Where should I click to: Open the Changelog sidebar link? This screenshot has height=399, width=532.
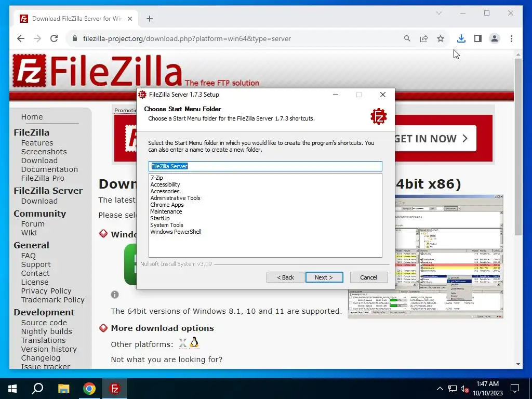(41, 358)
